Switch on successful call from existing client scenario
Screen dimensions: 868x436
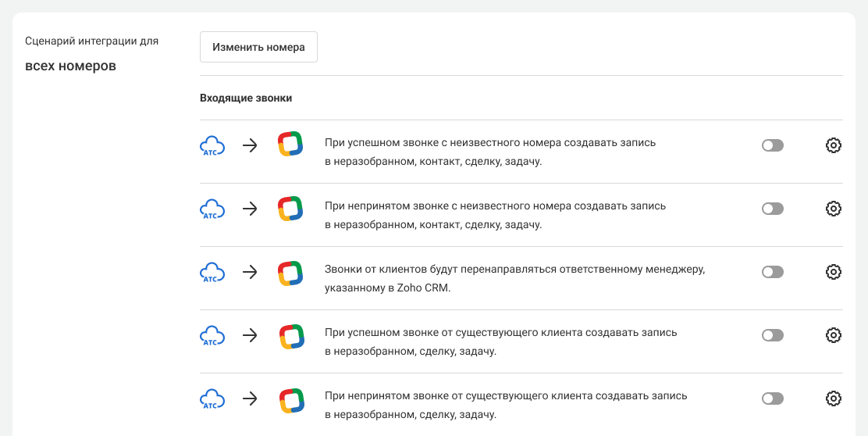[772, 335]
